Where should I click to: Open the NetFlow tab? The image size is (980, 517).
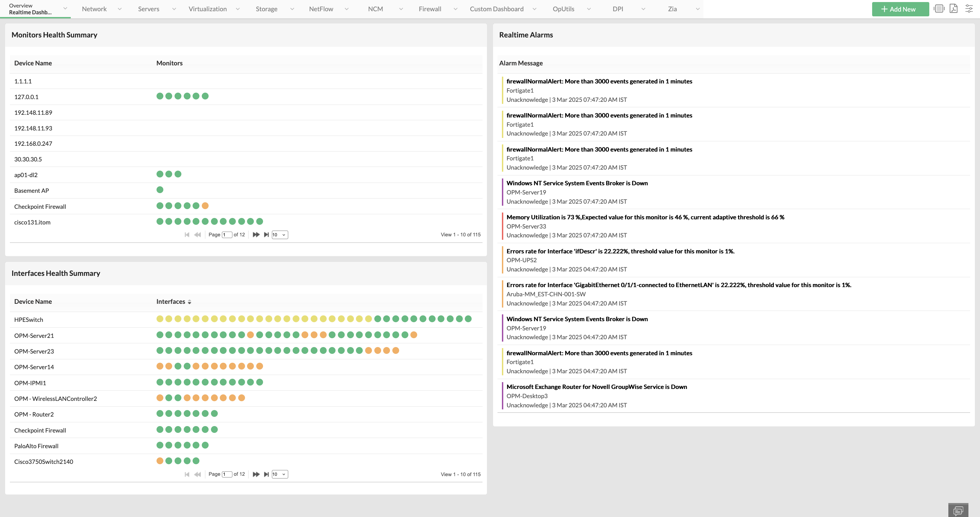point(321,9)
